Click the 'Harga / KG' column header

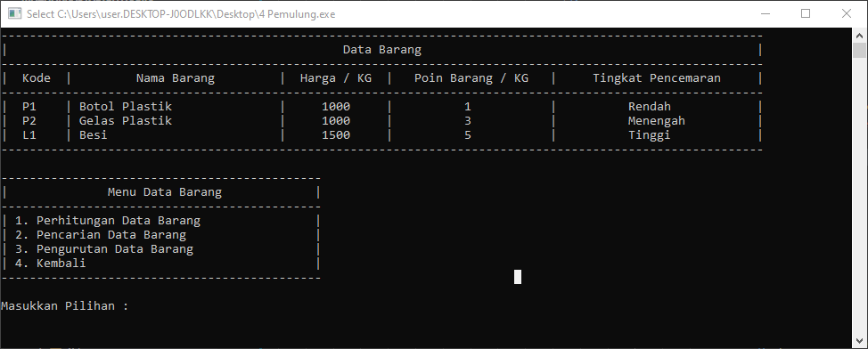pyautogui.click(x=335, y=78)
